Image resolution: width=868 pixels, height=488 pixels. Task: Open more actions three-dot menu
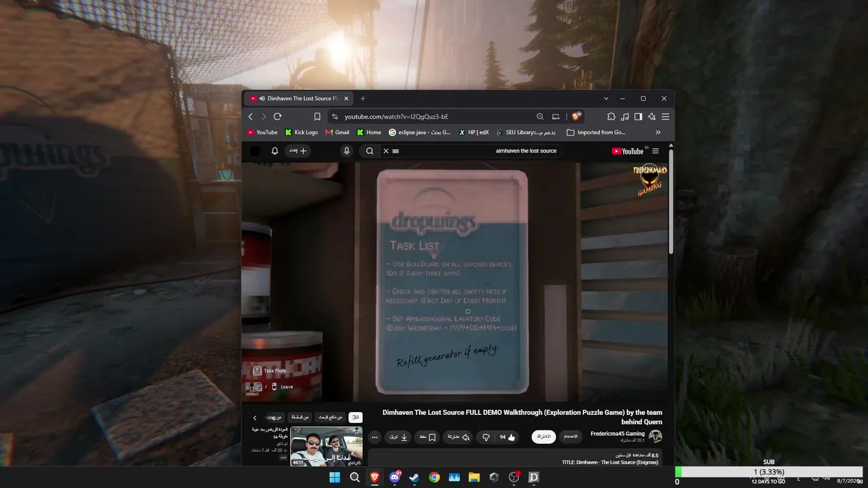point(374,437)
